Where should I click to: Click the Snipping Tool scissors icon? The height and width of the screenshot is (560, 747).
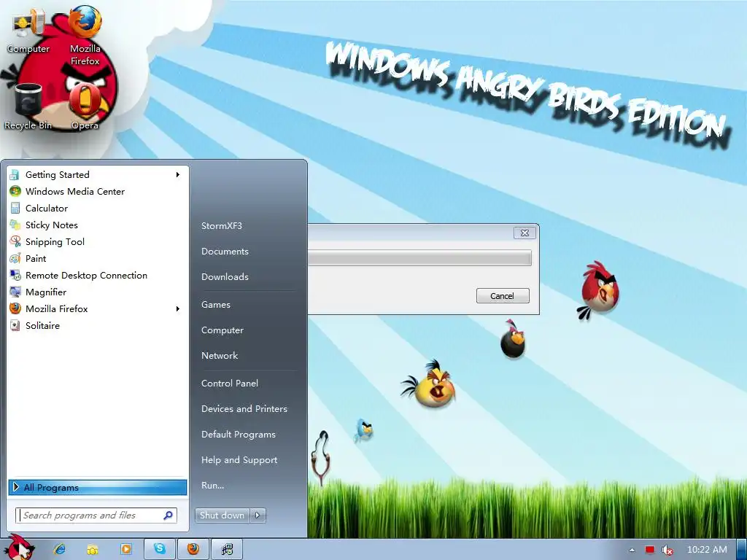point(15,241)
